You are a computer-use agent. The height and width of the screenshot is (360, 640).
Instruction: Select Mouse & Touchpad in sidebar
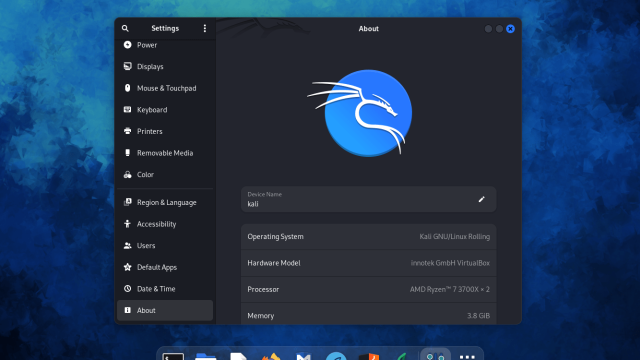coord(165,88)
